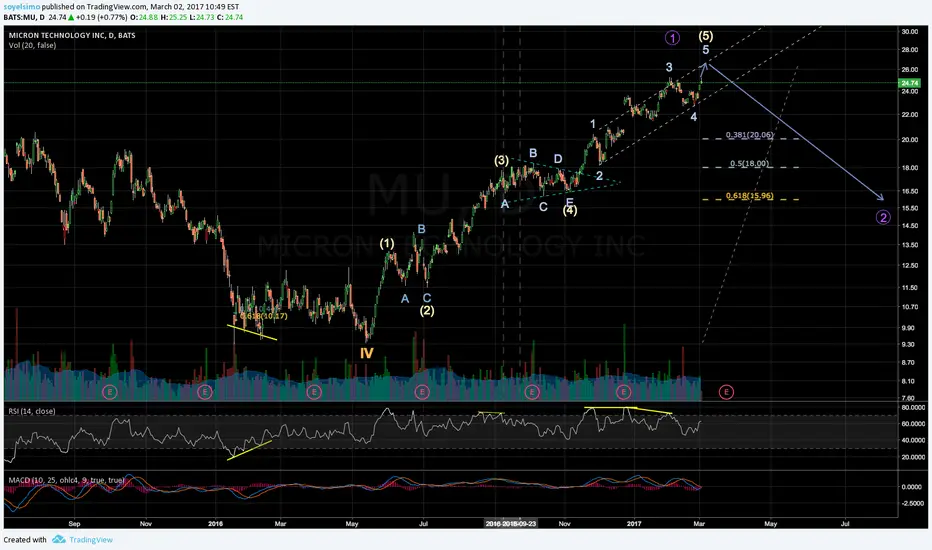Click the -2.5000 MACD axis label
This screenshot has height=550, width=932.
point(912,503)
